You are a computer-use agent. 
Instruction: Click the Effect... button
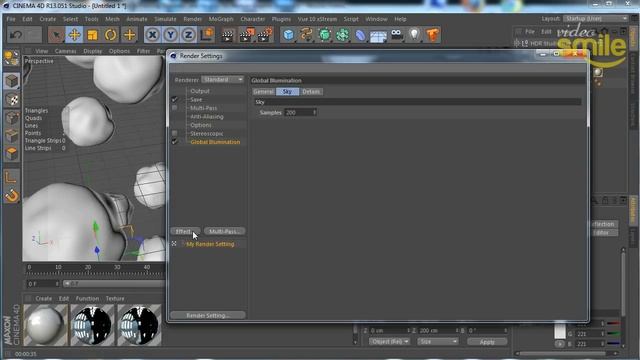(185, 231)
